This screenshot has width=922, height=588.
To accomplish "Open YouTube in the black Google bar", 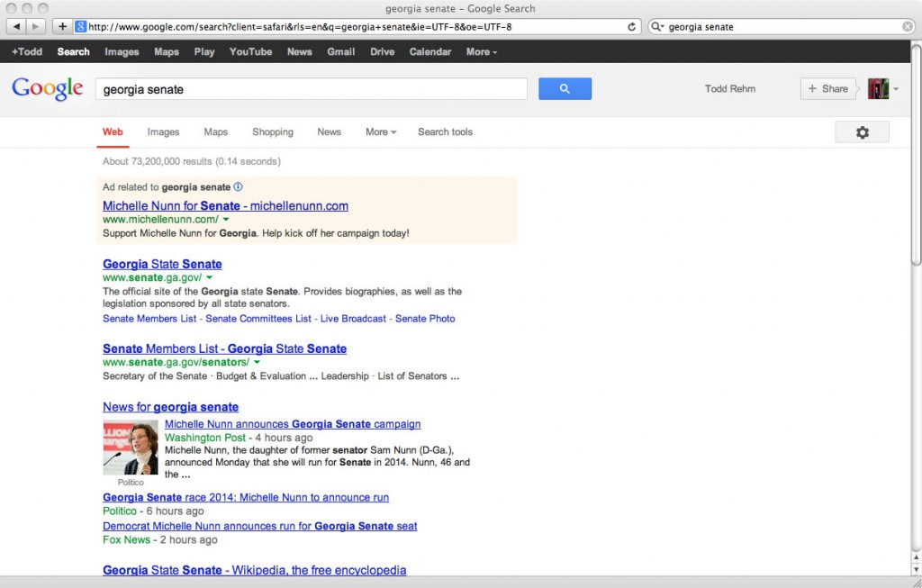I will [x=250, y=51].
